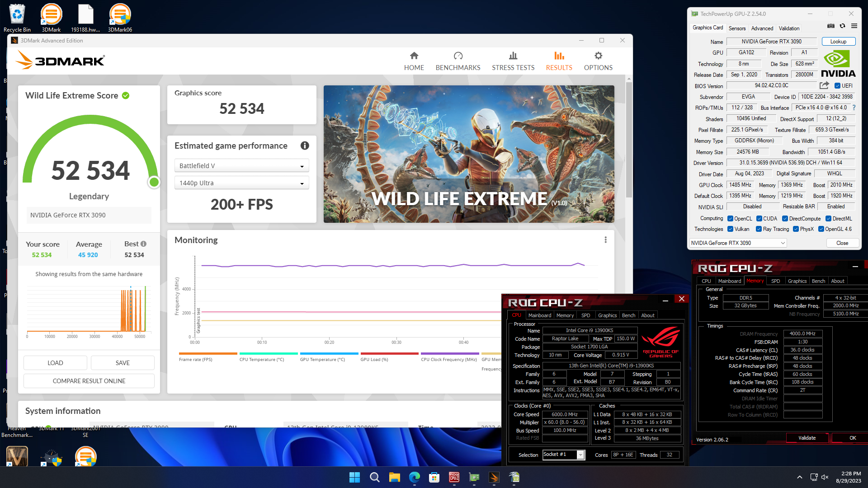The image size is (868, 488).
Task: Open the RESULTS bar chart icon
Action: click(559, 56)
